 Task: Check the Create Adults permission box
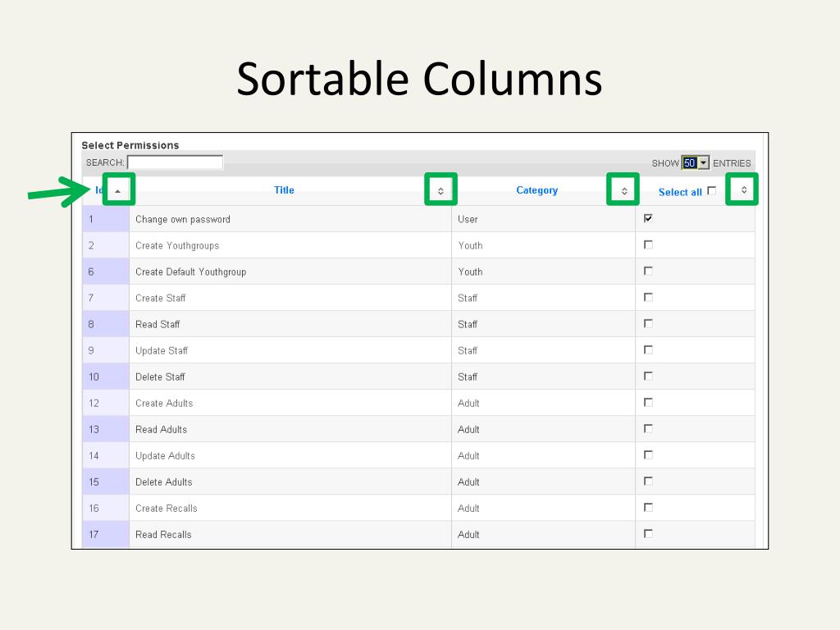point(648,402)
